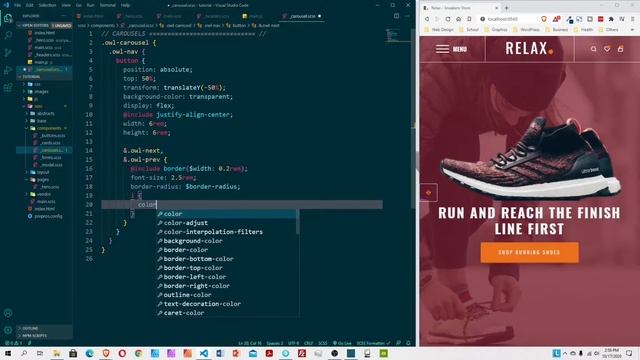640x360 pixels.
Task: Open the Source Control view in activity bar
Action: coord(8,53)
